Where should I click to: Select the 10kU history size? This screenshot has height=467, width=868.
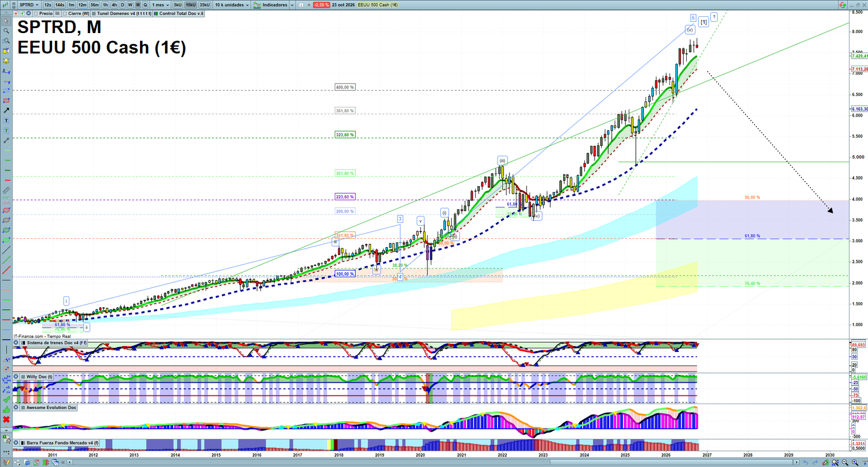tap(190, 5)
